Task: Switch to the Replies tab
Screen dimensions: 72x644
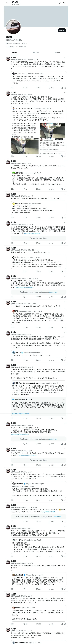Action: (x=36, y=52)
